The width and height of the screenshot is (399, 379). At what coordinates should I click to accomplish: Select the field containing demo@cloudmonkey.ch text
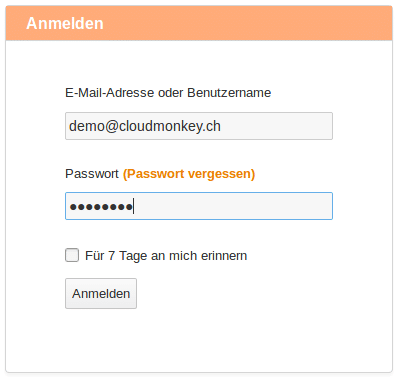coord(199,126)
